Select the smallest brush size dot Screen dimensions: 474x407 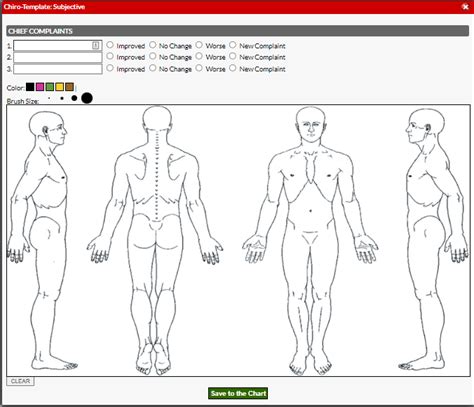[49, 98]
